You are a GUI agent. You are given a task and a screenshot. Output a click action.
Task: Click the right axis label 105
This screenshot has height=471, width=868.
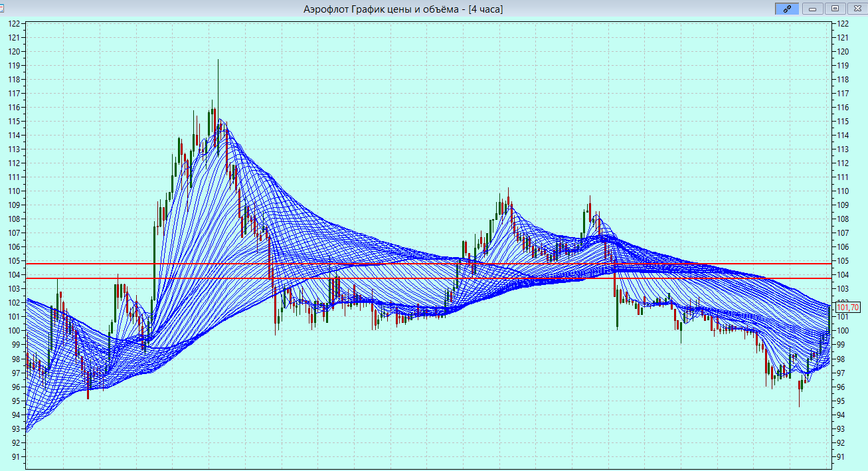click(x=844, y=261)
